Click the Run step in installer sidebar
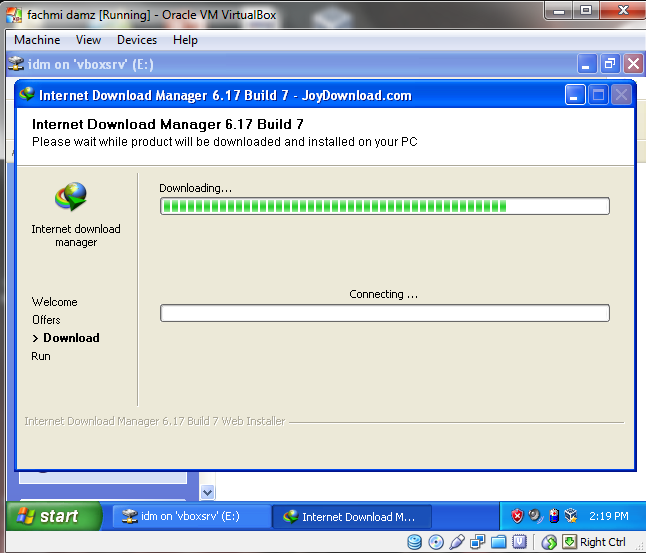The image size is (646, 553). [x=41, y=356]
